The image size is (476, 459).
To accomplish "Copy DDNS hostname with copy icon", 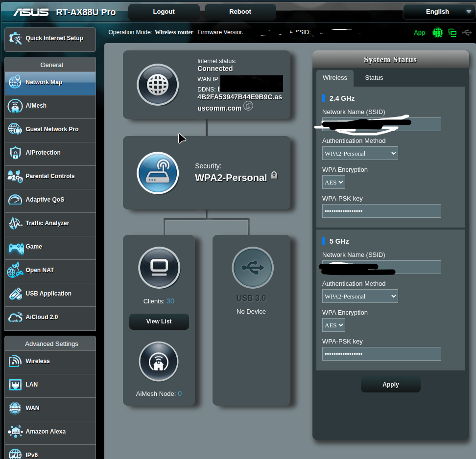I will pyautogui.click(x=248, y=106).
